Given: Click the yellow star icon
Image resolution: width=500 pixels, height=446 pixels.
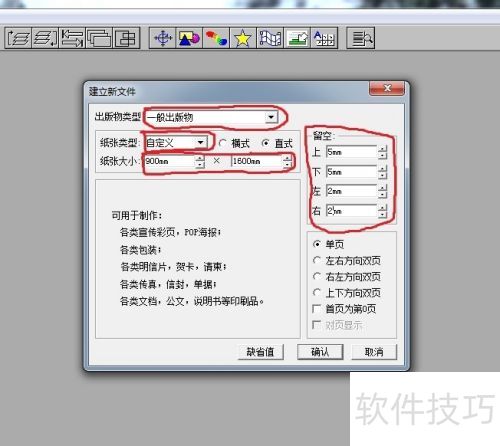Looking at the screenshot, I should (x=243, y=38).
